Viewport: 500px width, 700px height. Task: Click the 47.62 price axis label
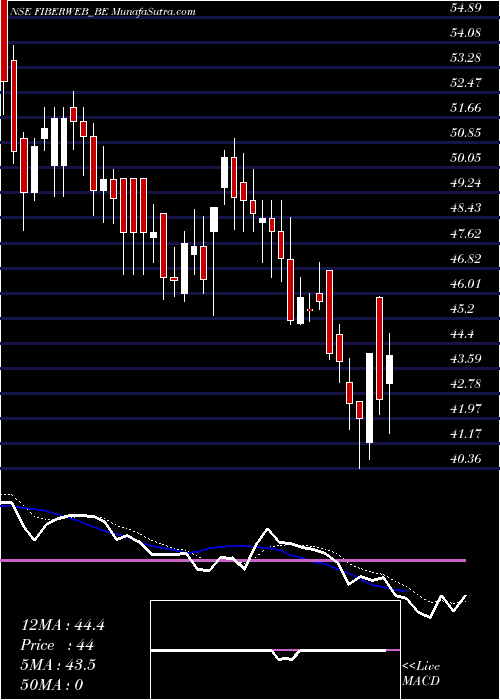(466, 233)
